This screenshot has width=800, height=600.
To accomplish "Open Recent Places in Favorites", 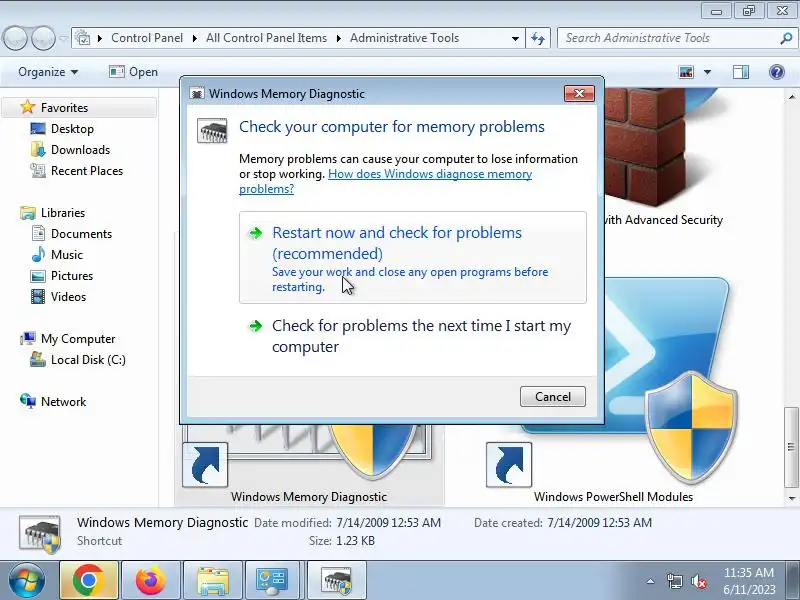I will (87, 170).
